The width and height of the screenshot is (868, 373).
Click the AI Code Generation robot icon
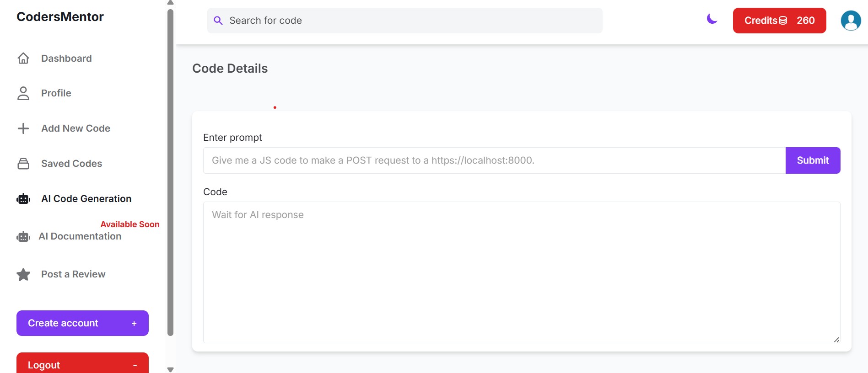[x=23, y=199]
